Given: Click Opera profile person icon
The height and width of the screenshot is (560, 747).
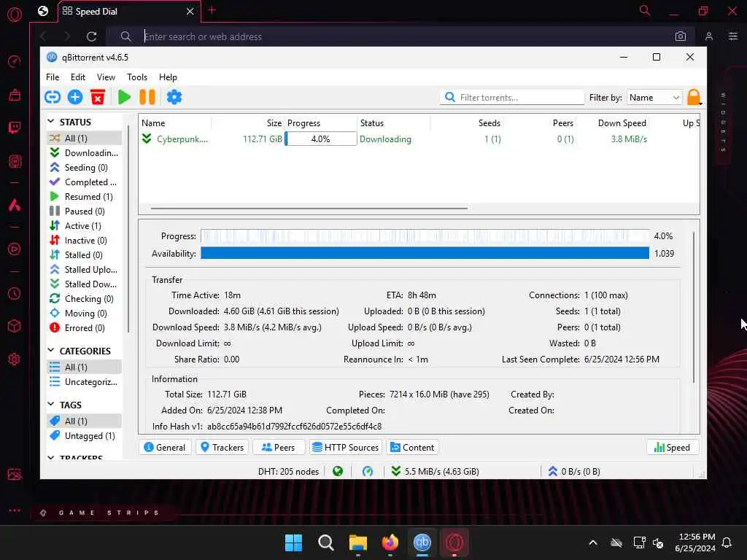Looking at the screenshot, I should pos(709,36).
